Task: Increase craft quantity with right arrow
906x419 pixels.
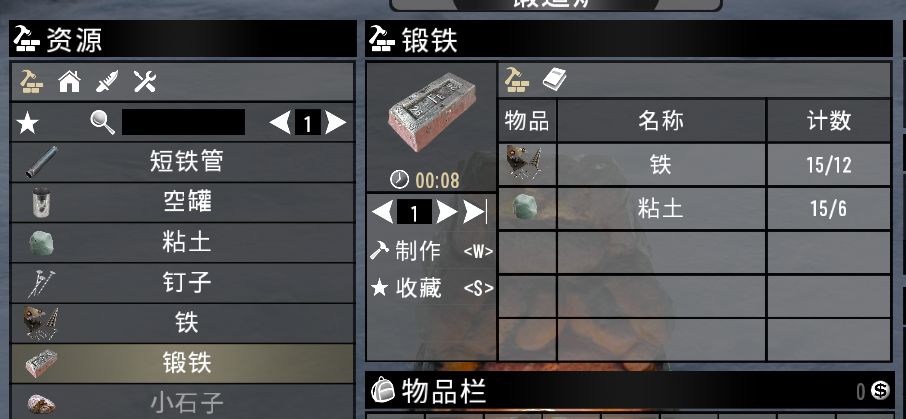Action: 446,212
